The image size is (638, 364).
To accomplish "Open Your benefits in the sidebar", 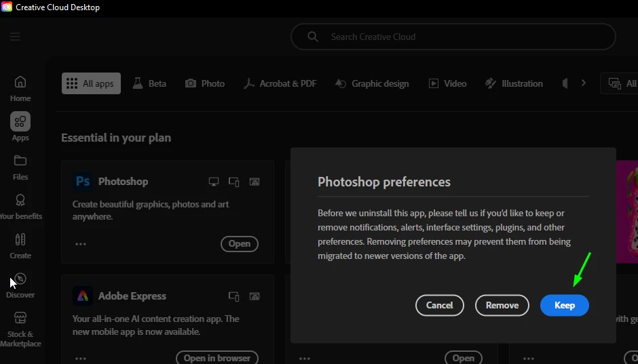I will (x=20, y=207).
